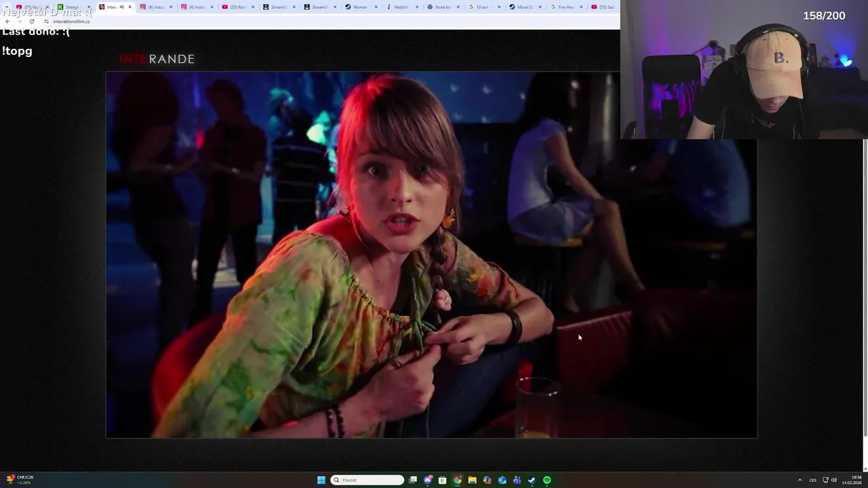Open Spotify from the taskbar
Image resolution: width=868 pixels, height=488 pixels.
click(x=547, y=480)
